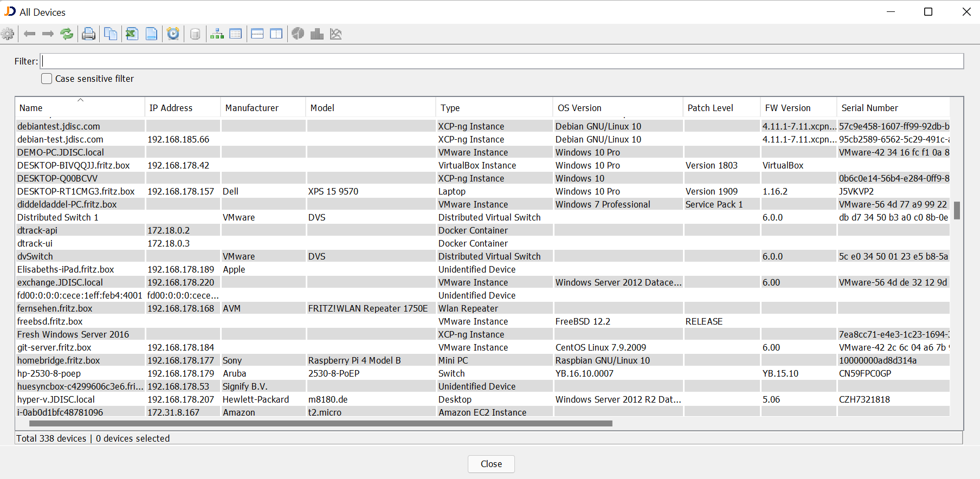Viewport: 980px width, 479px height.
Task: Click the gray database cylinder icon
Action: [x=195, y=34]
